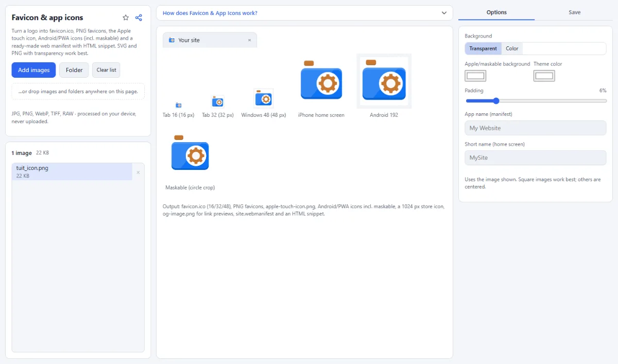
Task: Select the Maskable circle crop preview
Action: pos(190,153)
